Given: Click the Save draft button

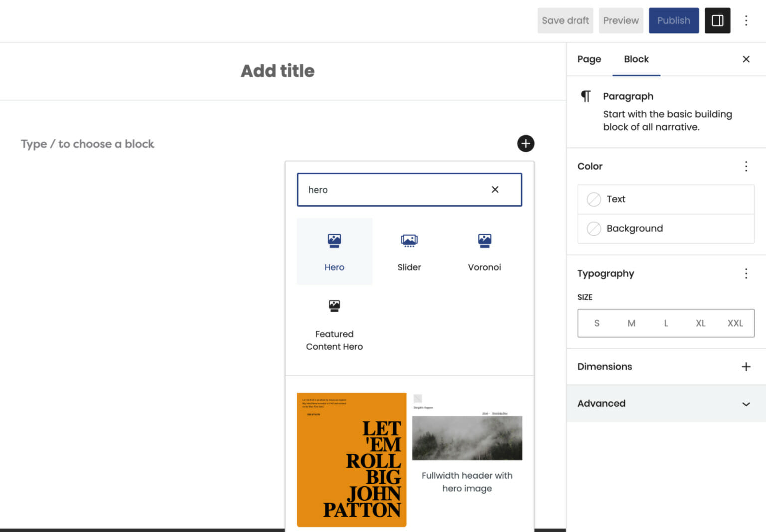Looking at the screenshot, I should (x=565, y=20).
